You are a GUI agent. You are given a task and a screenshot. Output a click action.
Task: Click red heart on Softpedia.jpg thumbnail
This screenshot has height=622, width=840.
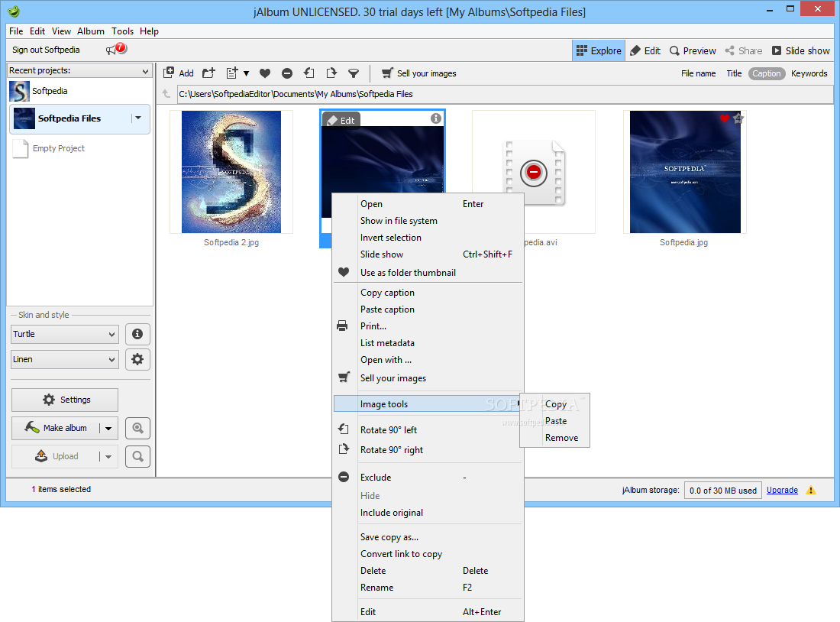(724, 118)
